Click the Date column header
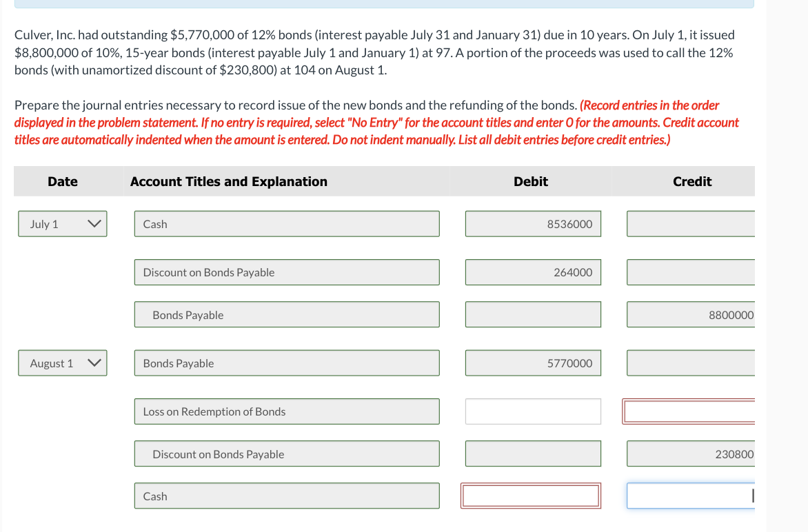 click(x=62, y=181)
